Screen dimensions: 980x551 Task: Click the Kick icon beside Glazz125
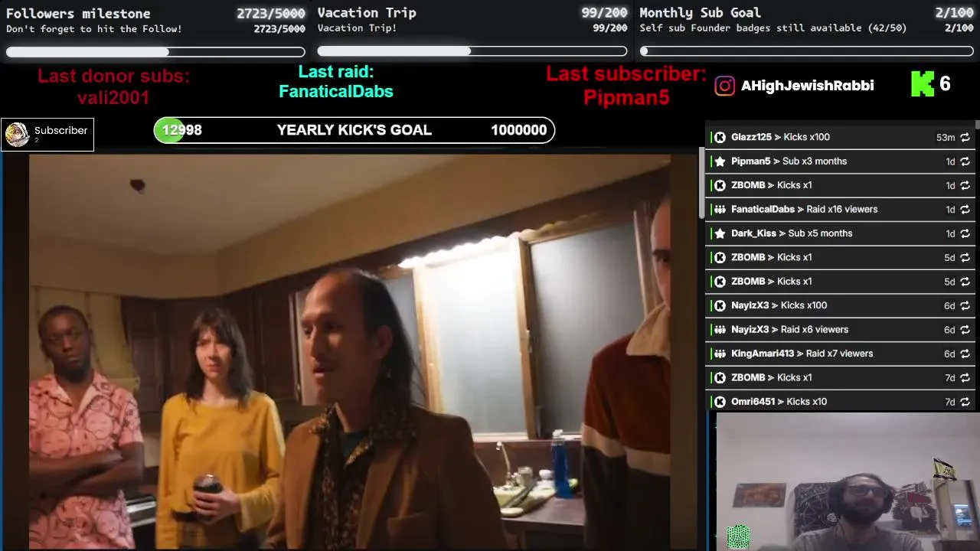coord(720,138)
